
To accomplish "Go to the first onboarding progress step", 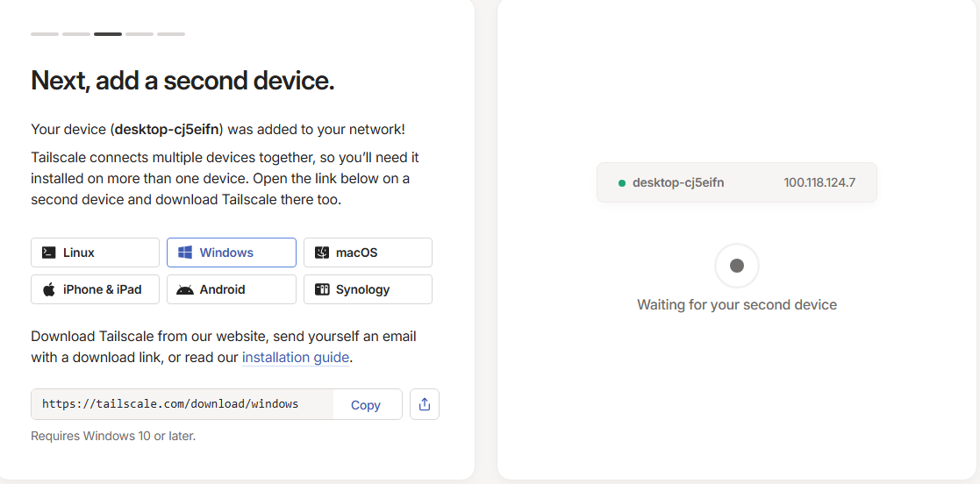I will (x=45, y=34).
